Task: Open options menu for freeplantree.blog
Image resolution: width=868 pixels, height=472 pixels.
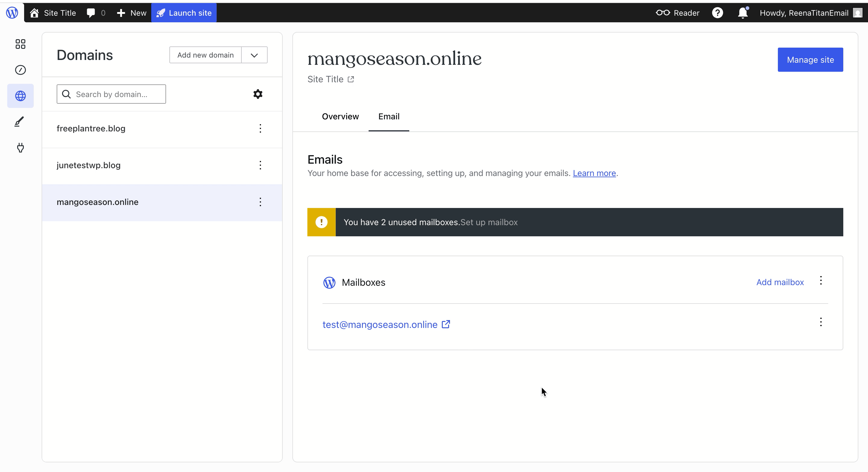Action: pyautogui.click(x=260, y=128)
